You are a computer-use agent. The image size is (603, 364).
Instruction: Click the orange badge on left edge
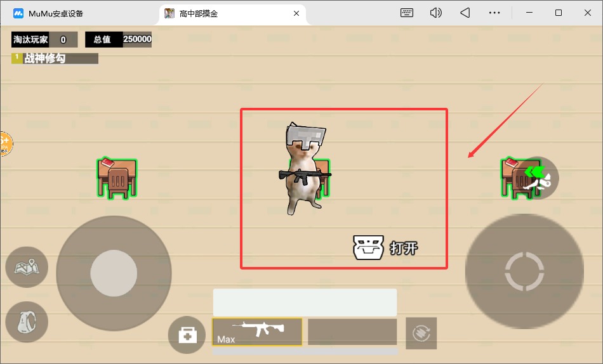point(4,144)
